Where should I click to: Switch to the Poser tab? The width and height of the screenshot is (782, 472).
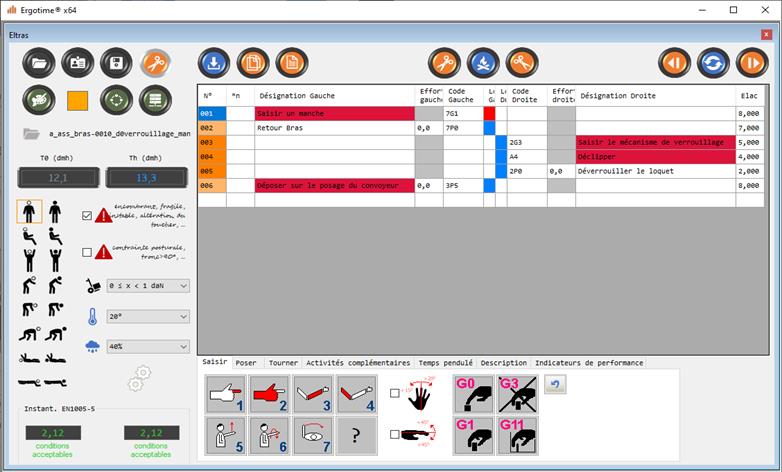(x=246, y=363)
